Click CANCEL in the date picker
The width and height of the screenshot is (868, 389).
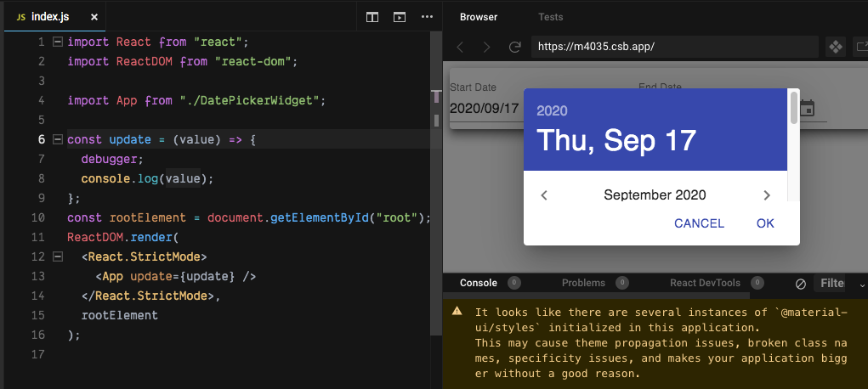click(x=699, y=223)
